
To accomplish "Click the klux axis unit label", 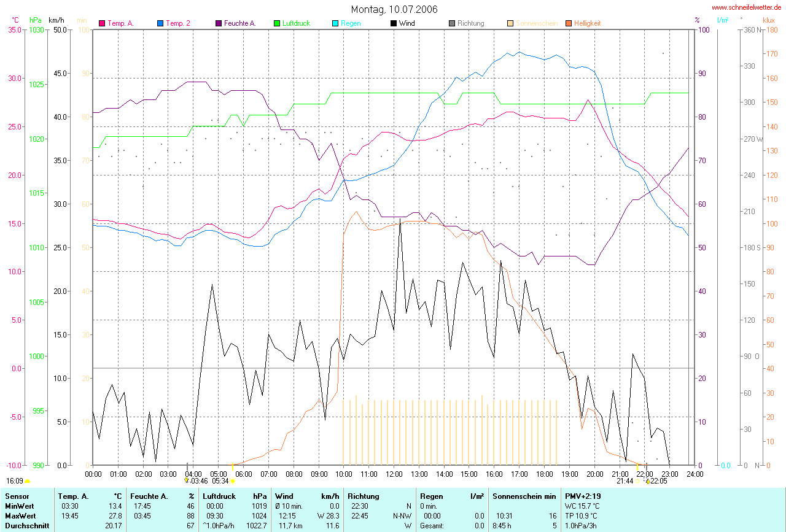I will [x=768, y=20].
